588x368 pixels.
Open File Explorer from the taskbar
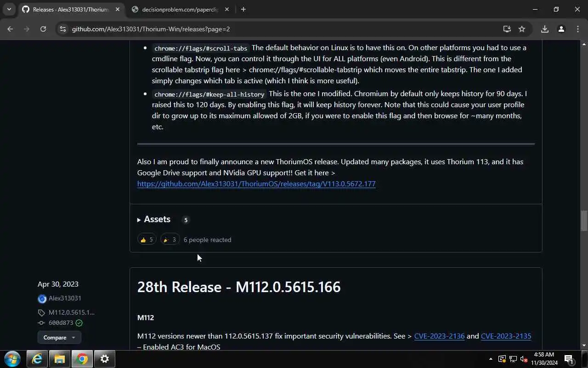[x=60, y=359]
